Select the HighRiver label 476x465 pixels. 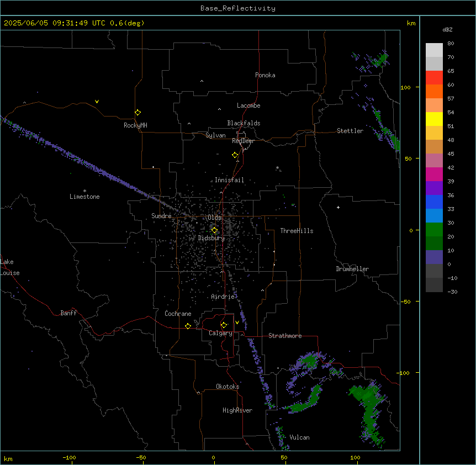(x=237, y=410)
